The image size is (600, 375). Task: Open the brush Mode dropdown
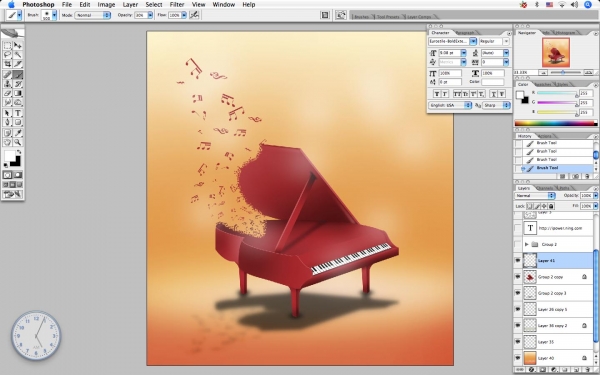[93, 15]
